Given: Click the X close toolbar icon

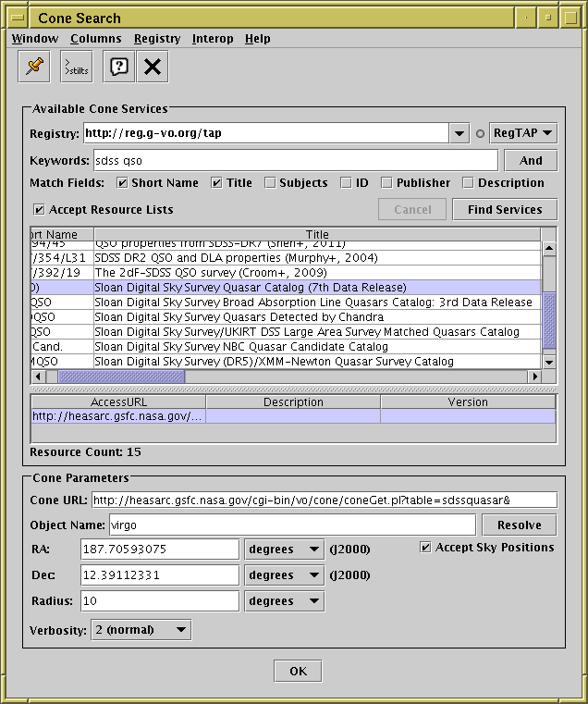Looking at the screenshot, I should pos(153,66).
